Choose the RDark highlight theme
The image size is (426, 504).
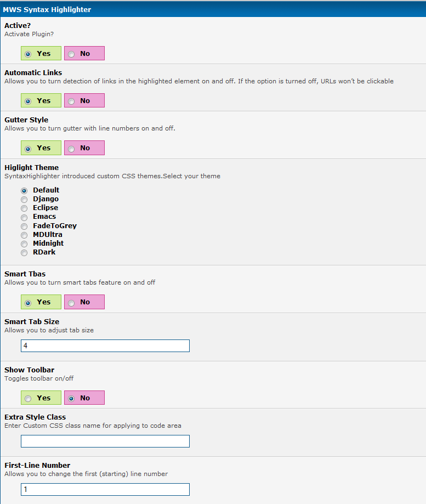coord(24,252)
